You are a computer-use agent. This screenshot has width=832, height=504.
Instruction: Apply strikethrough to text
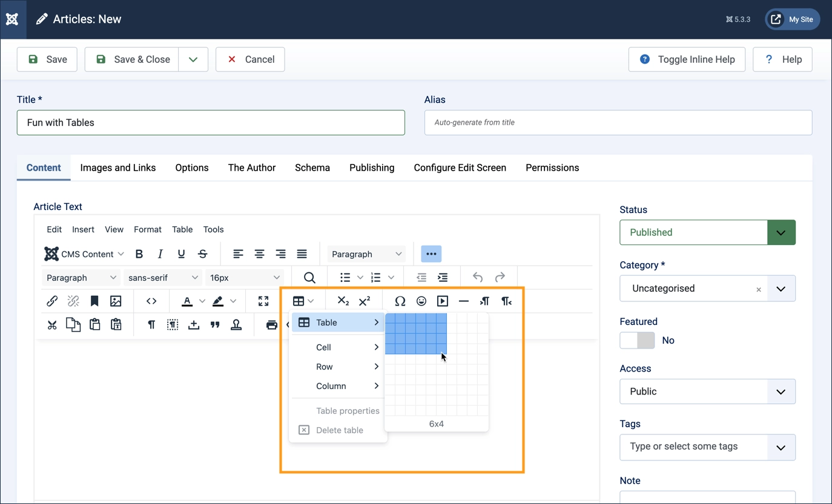tap(202, 254)
